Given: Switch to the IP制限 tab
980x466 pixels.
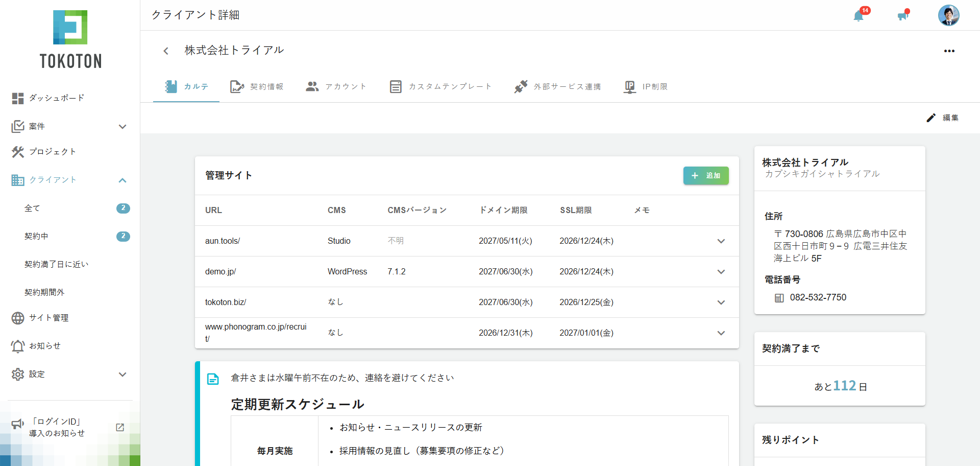Looking at the screenshot, I should [x=646, y=87].
